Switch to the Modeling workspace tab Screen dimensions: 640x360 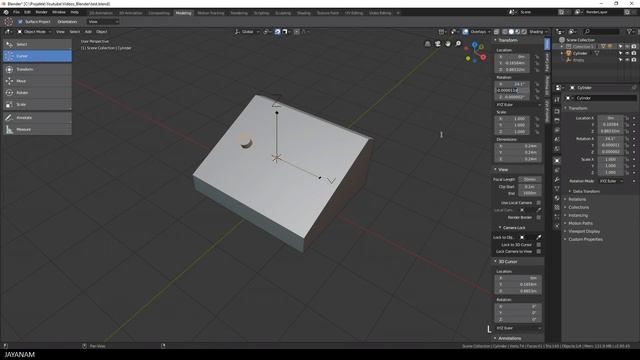[183, 13]
